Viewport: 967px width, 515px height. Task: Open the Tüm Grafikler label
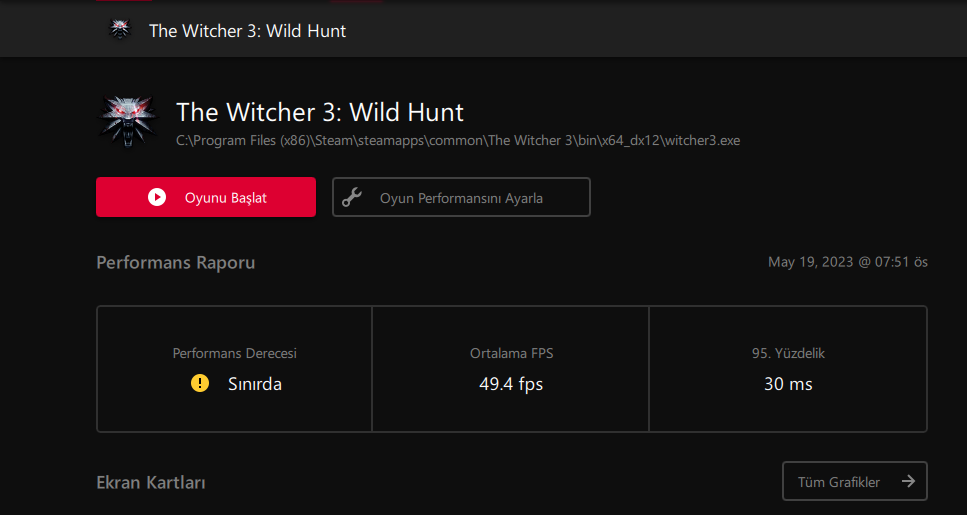point(839,482)
